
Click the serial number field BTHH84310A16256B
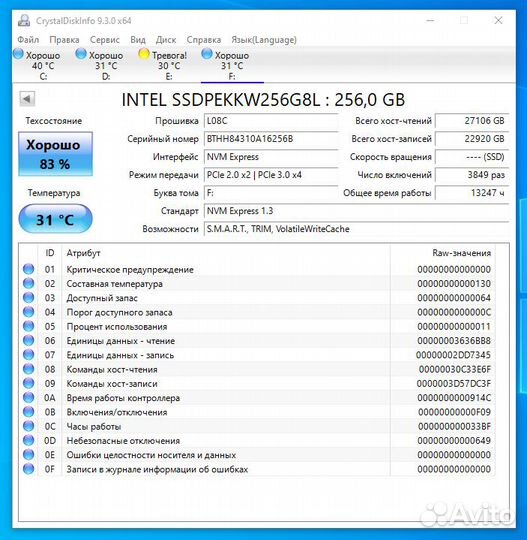click(271, 139)
